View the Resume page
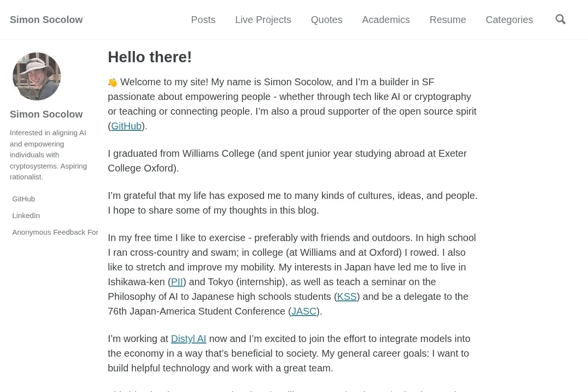This screenshot has width=588, height=392. [448, 20]
